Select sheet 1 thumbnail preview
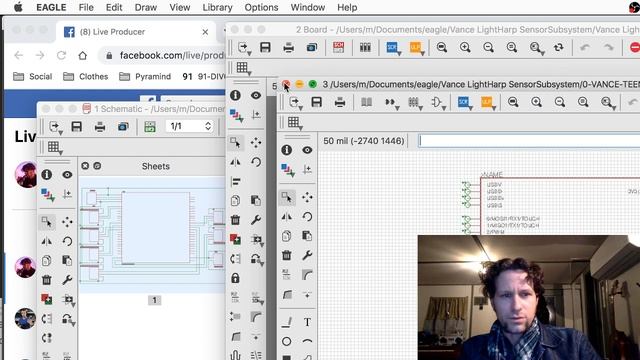Viewport: 640px width, 360px height. pos(152,235)
